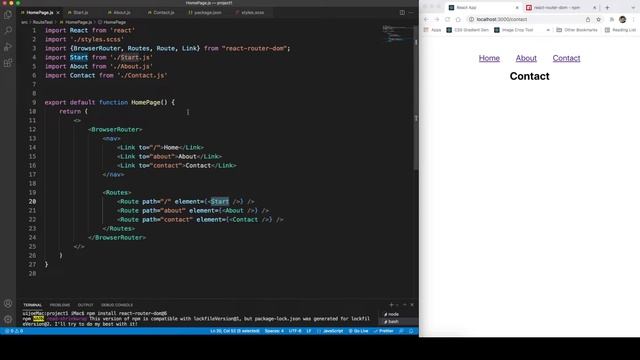Screen dimensions: 640x360
Task: Open the editor More Actions menu
Action: 411,13
